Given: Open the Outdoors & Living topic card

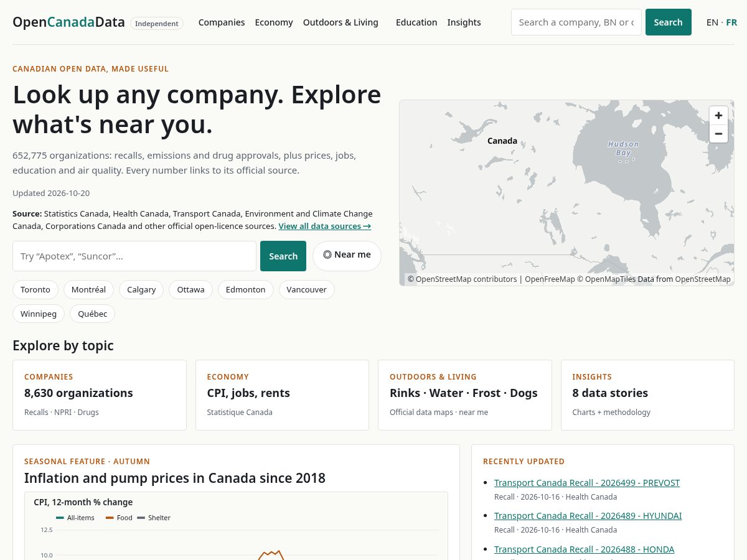Looking at the screenshot, I should [x=465, y=395].
